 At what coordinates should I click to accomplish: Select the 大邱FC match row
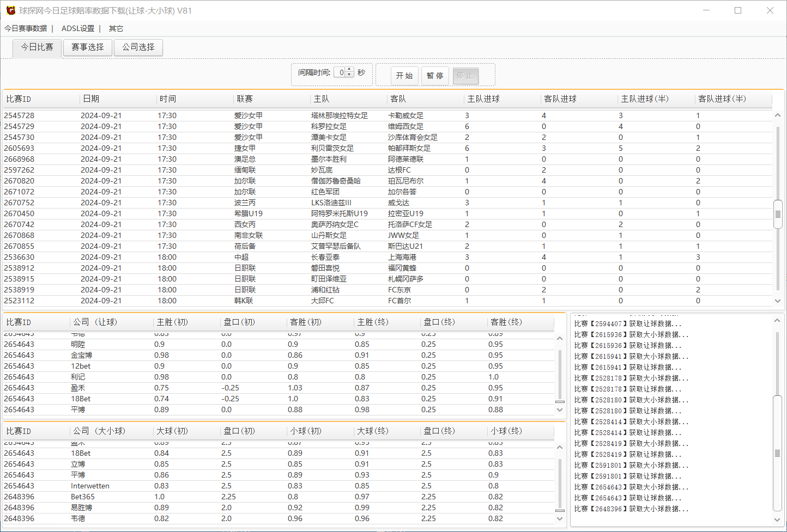[x=388, y=301]
